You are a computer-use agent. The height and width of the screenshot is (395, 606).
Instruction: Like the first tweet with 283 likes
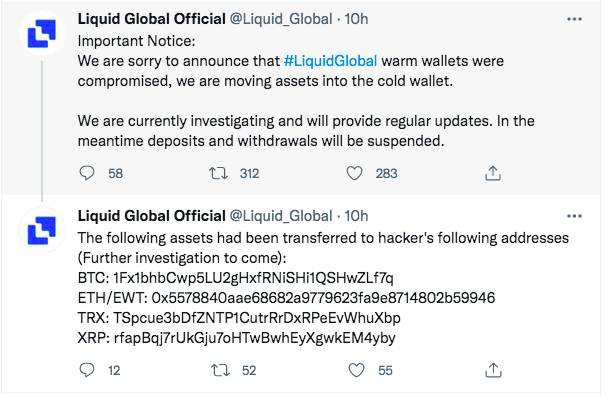tap(354, 173)
